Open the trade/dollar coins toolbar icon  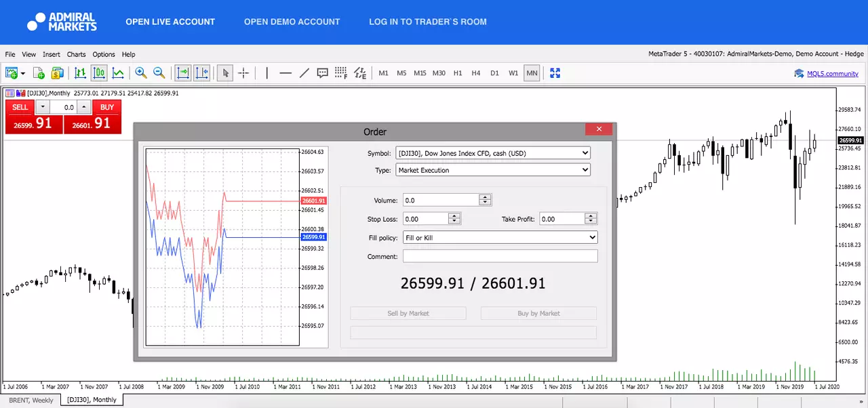click(x=57, y=73)
